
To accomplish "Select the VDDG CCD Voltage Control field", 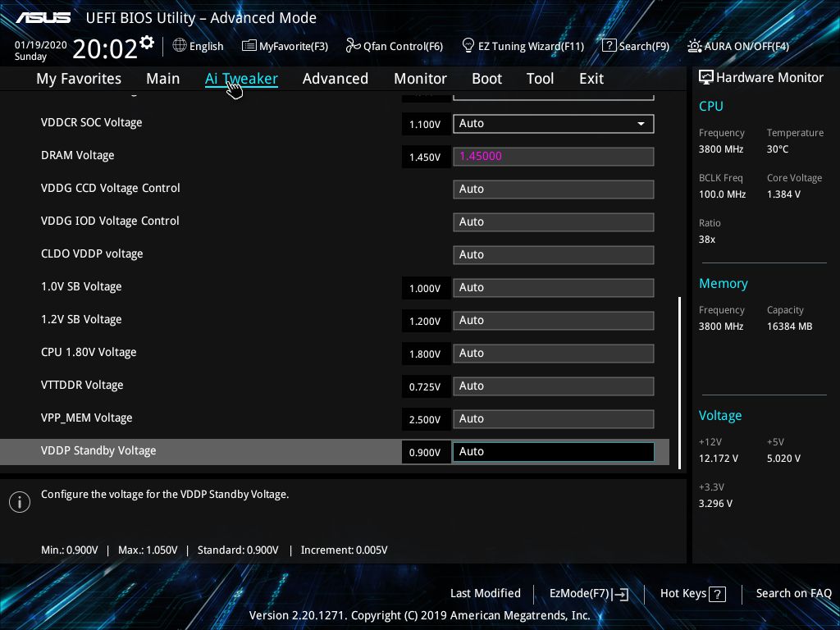I will [x=554, y=189].
